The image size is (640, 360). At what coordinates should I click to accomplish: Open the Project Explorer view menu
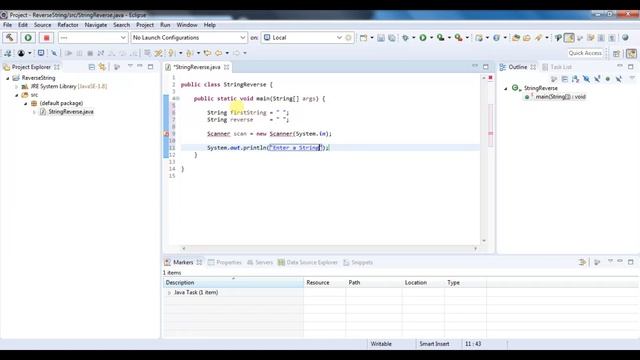tap(130, 67)
